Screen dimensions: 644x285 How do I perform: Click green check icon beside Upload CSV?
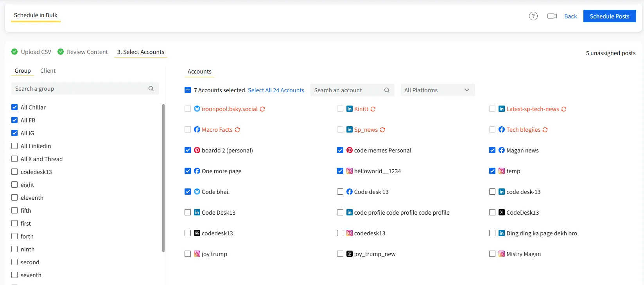point(14,52)
